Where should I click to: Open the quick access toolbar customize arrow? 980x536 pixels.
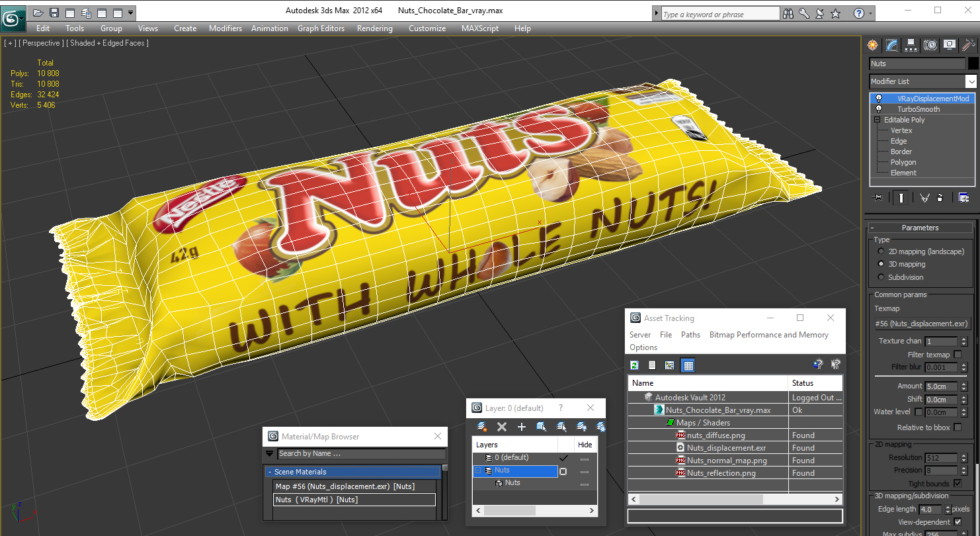[131, 13]
